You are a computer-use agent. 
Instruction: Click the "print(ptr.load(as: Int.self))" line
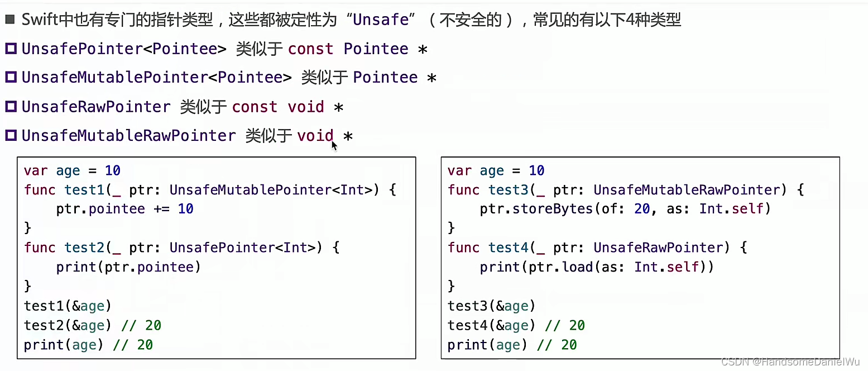[597, 267]
